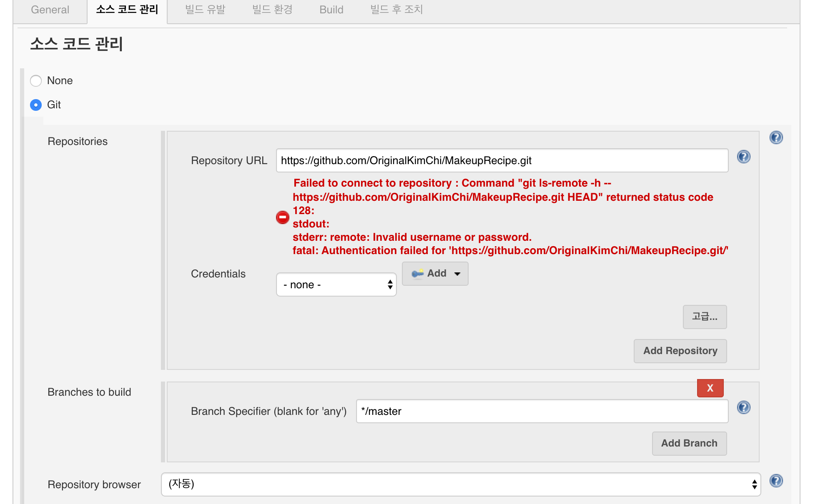The height and width of the screenshot is (504, 823).
Task: Open the 빌드 후 조치 tab
Action: 396,10
